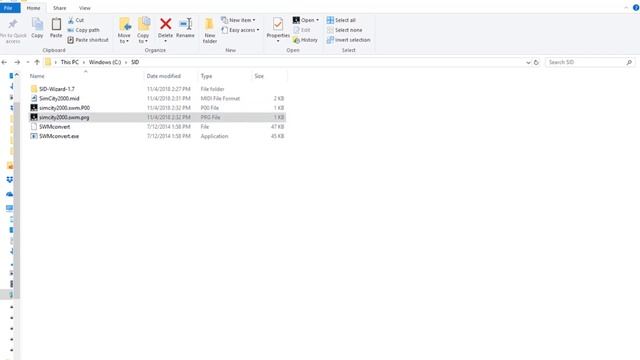
Task: Switch to the View ribbon tab
Action: pyautogui.click(x=84, y=8)
